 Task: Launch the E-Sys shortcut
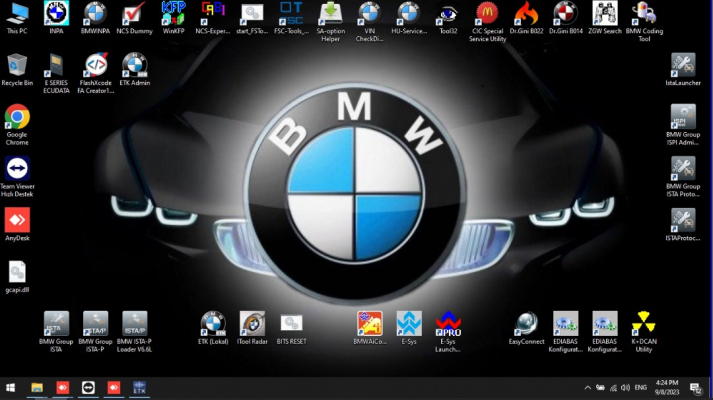(409, 323)
